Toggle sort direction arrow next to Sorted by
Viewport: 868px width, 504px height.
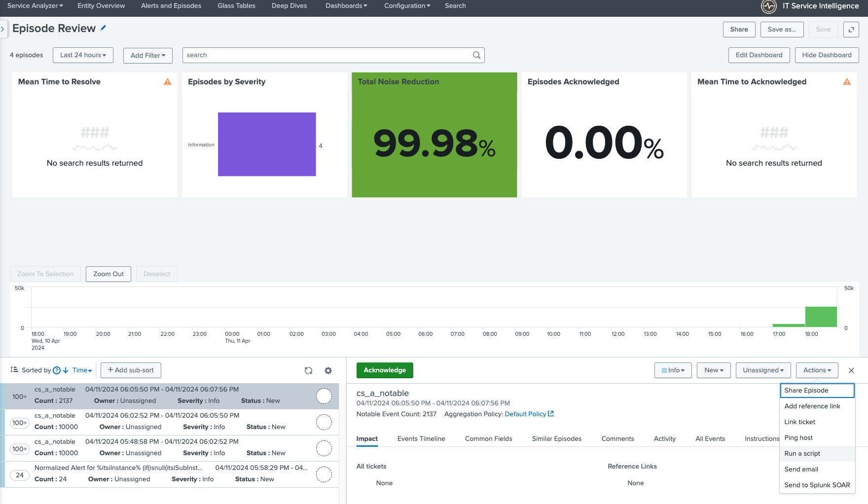pyautogui.click(x=66, y=370)
